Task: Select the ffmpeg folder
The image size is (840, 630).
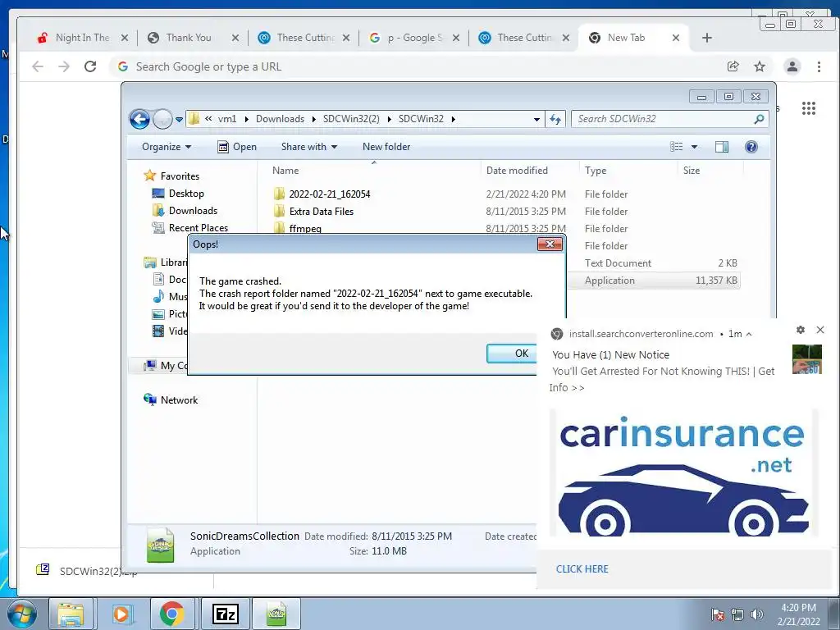Action: click(305, 228)
